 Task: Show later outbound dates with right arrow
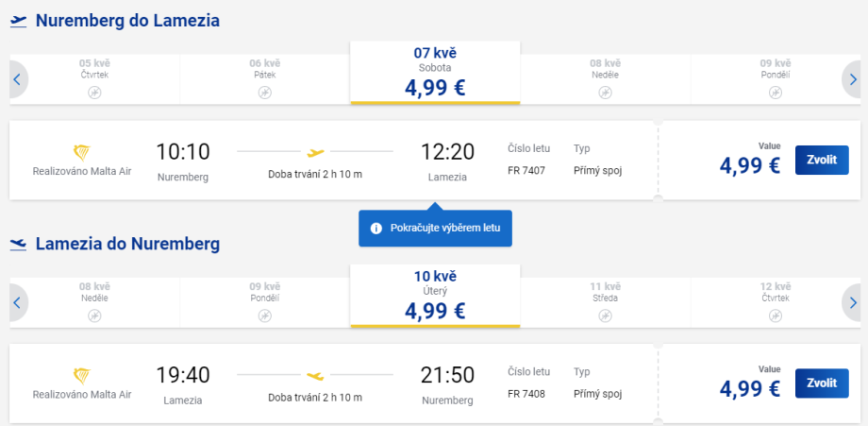[852, 80]
